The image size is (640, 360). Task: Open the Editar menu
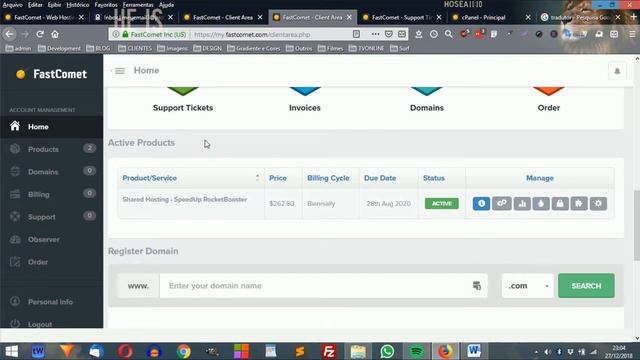click(x=35, y=5)
